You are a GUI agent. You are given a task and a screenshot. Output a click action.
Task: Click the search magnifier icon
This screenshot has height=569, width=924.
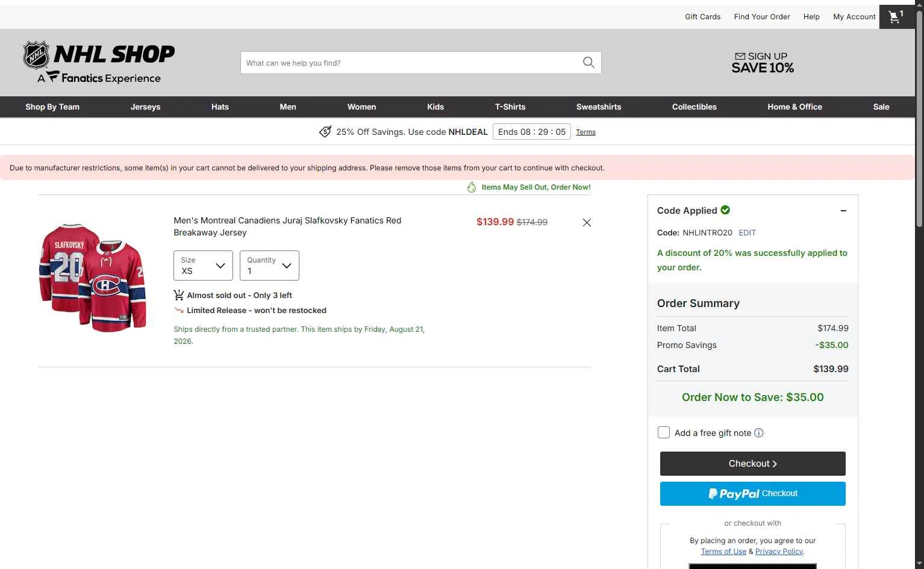588,63
